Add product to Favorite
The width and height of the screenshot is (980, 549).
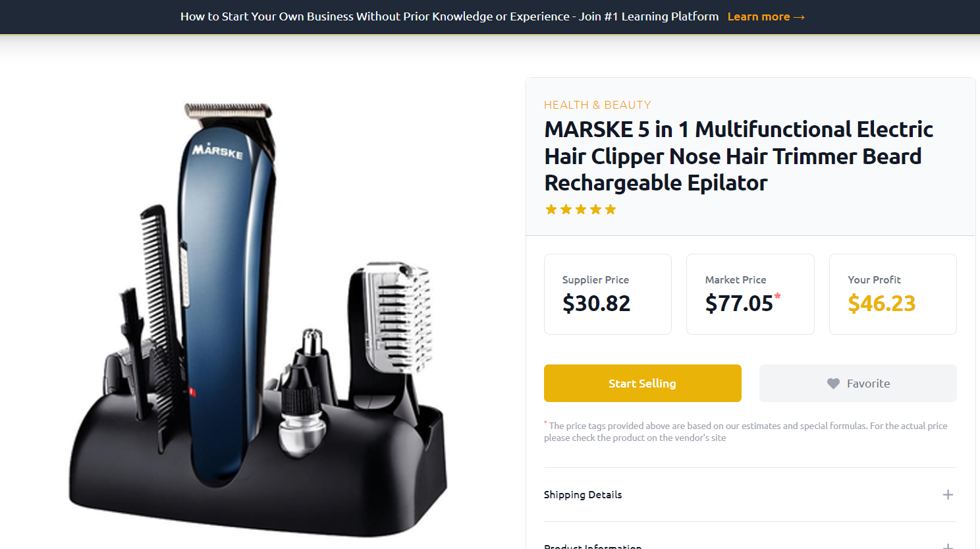(x=858, y=384)
